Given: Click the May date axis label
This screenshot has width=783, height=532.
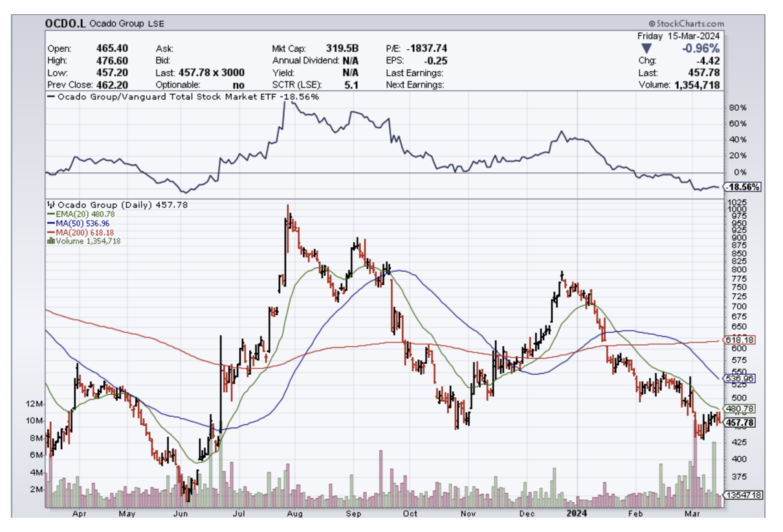Looking at the screenshot, I should point(127,513).
